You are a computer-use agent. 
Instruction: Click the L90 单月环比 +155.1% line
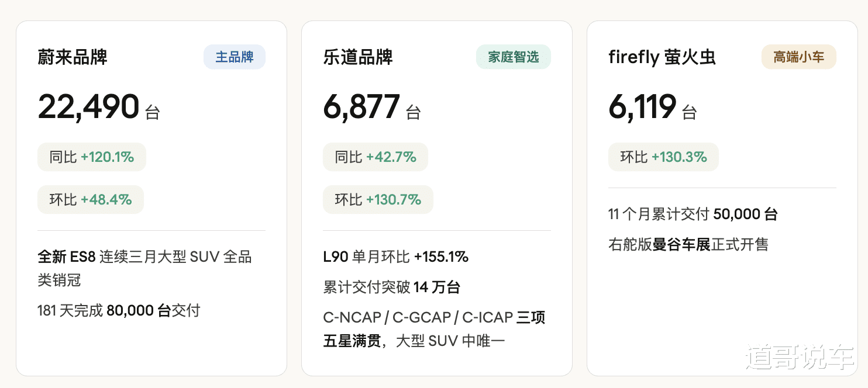395,257
